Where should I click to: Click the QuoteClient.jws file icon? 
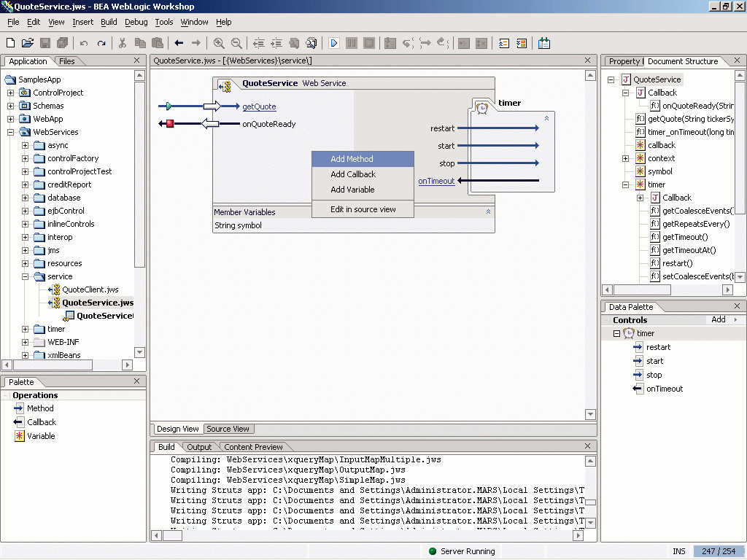[54, 289]
